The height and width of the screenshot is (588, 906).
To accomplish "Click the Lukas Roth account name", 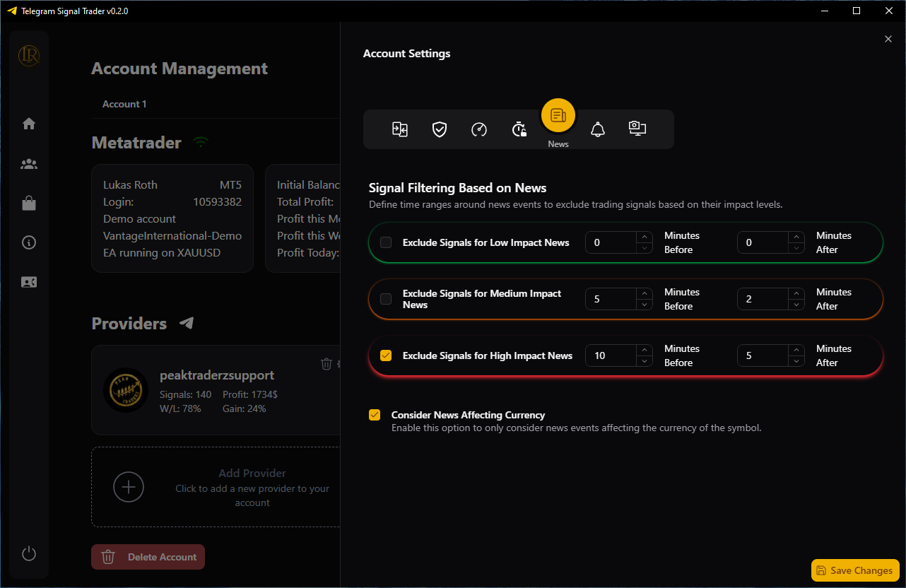I will (130, 185).
